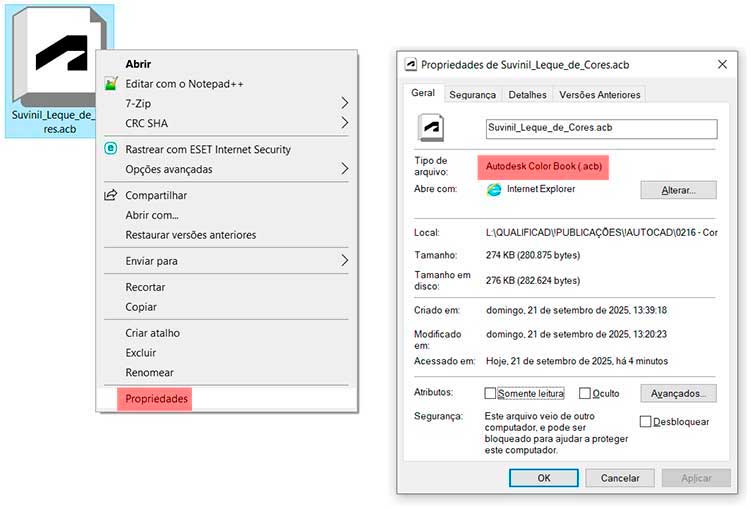Choose Abrir com... option
750x509 pixels.
point(152,215)
